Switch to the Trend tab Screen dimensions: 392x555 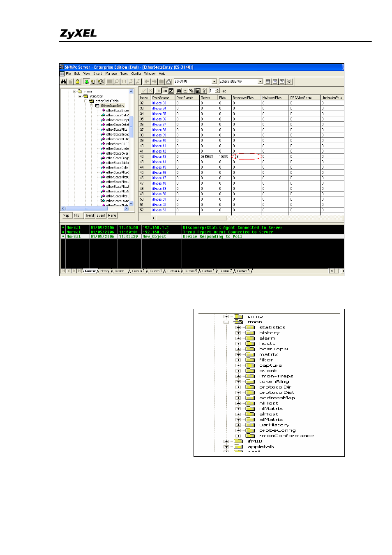coord(90,215)
